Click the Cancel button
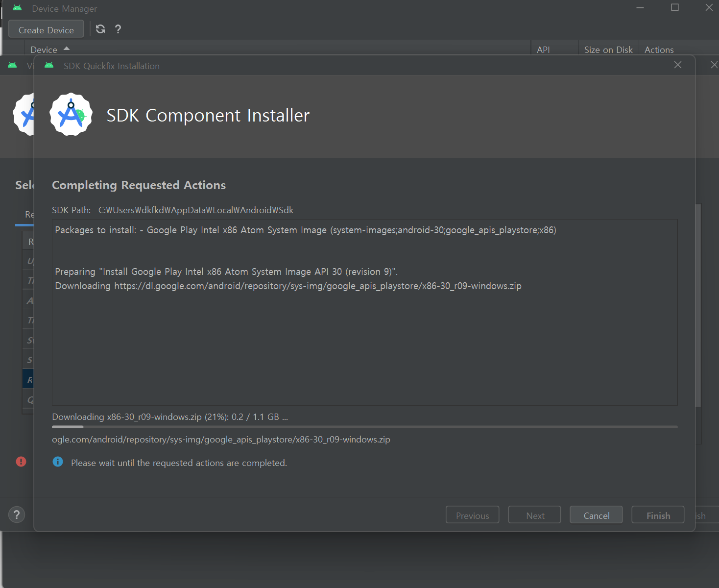719x588 pixels. pyautogui.click(x=596, y=515)
